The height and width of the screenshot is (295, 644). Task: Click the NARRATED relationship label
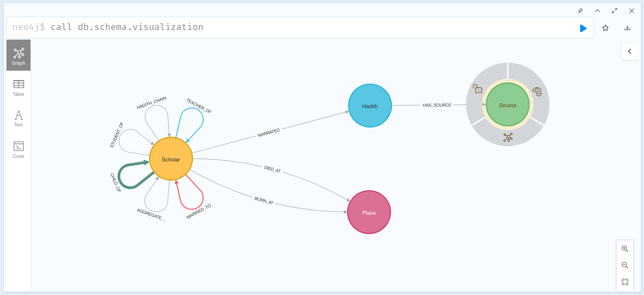point(268,133)
